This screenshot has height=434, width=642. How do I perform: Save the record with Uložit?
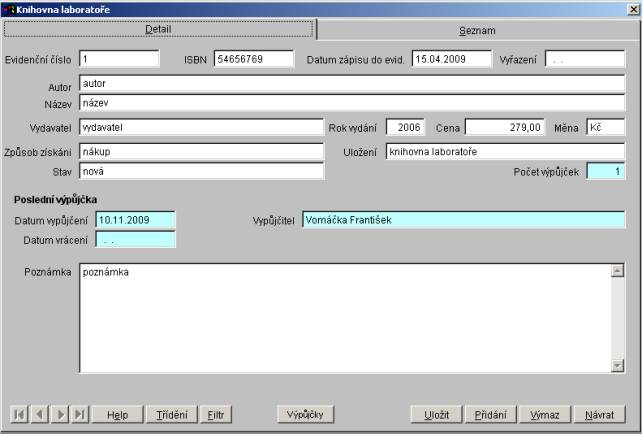click(437, 414)
